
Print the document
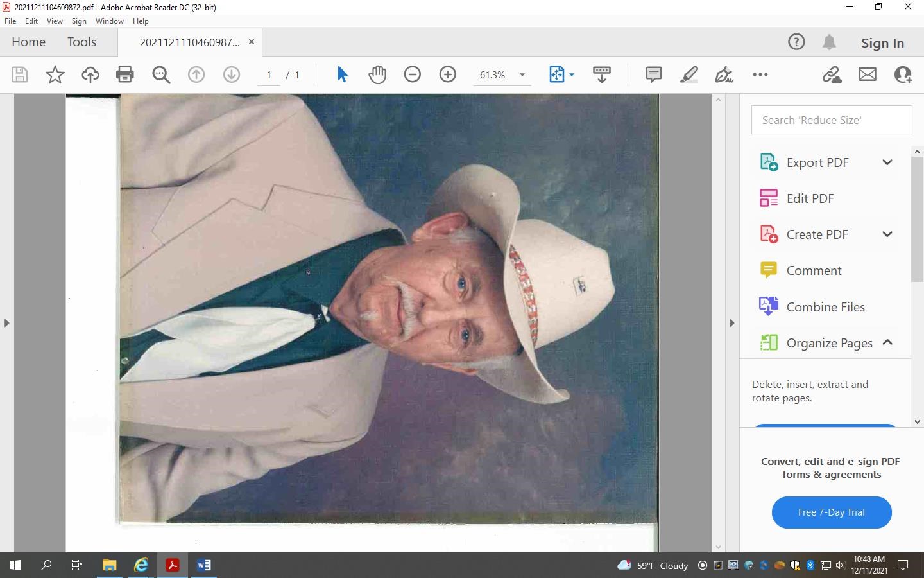(124, 74)
